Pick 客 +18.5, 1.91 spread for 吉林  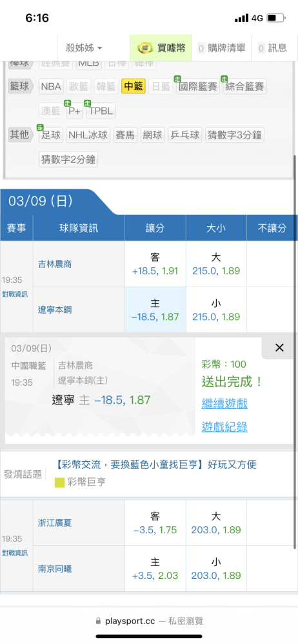tap(155, 263)
